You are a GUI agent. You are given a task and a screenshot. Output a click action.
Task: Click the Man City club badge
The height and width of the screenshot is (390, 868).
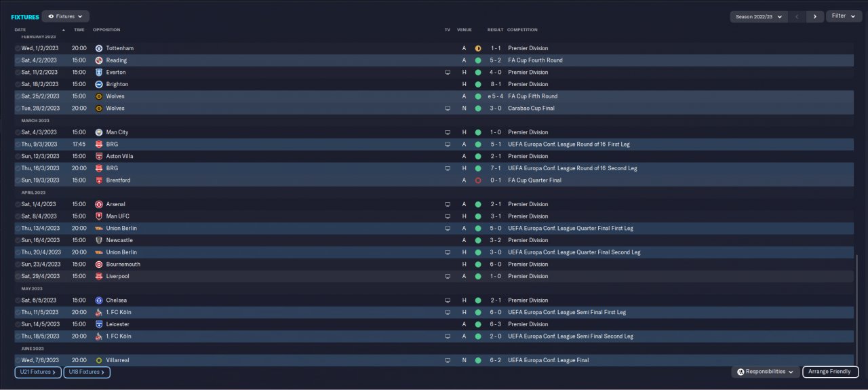point(99,132)
